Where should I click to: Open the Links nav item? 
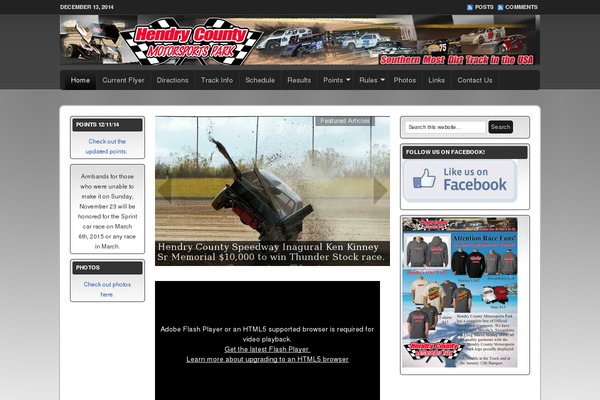coord(437,80)
